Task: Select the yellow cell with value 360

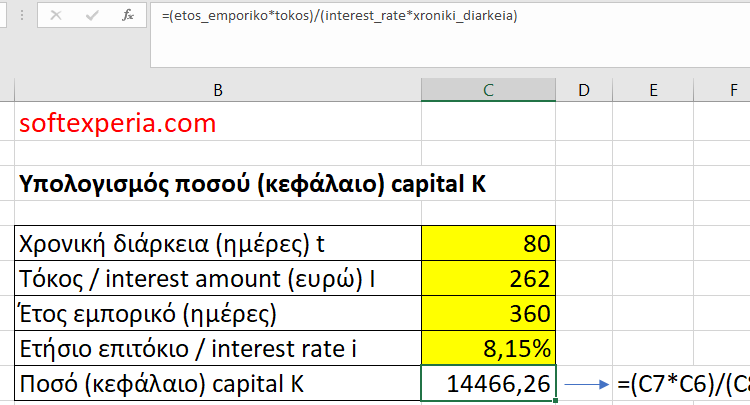Action: 488,313
